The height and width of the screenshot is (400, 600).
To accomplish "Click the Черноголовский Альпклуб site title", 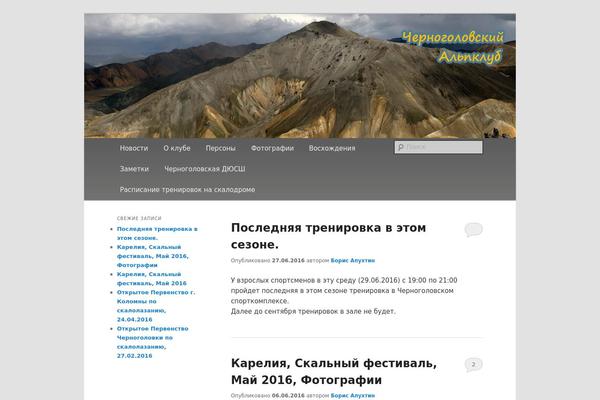I will [x=453, y=47].
